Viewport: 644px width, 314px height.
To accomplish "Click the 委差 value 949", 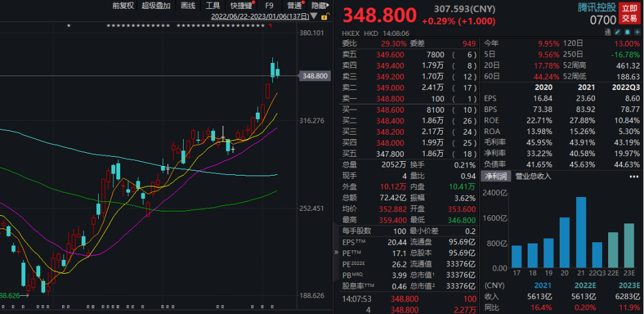I will coord(469,43).
